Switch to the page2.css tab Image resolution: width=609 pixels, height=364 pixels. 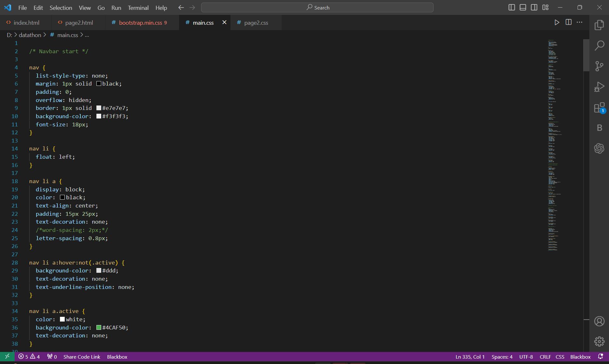pos(256,23)
